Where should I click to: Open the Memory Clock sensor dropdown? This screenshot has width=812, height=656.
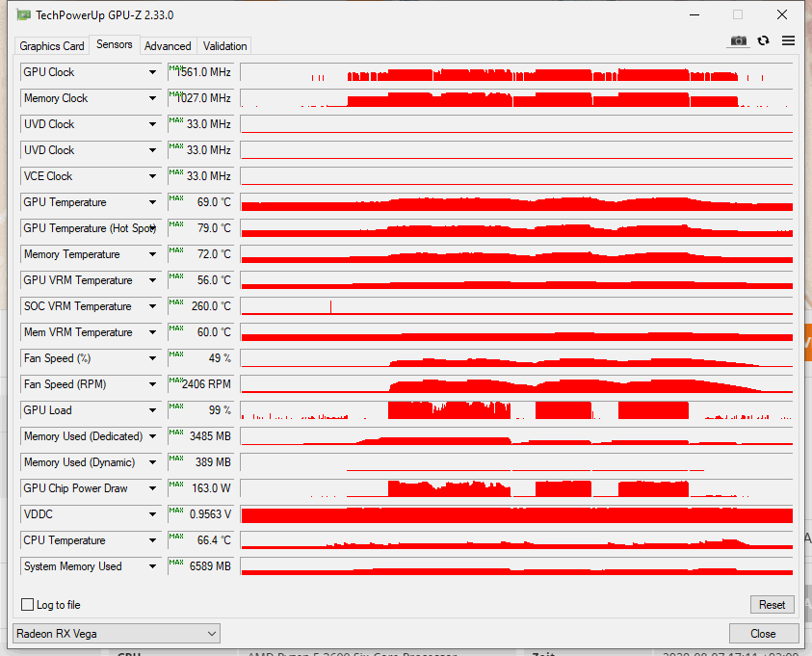[x=153, y=98]
